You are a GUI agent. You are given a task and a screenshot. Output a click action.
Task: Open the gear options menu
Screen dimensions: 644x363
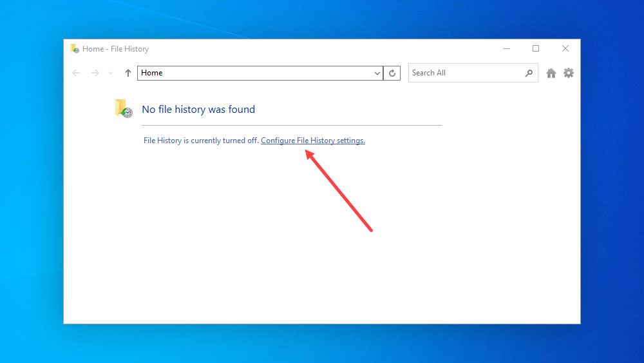[569, 73]
